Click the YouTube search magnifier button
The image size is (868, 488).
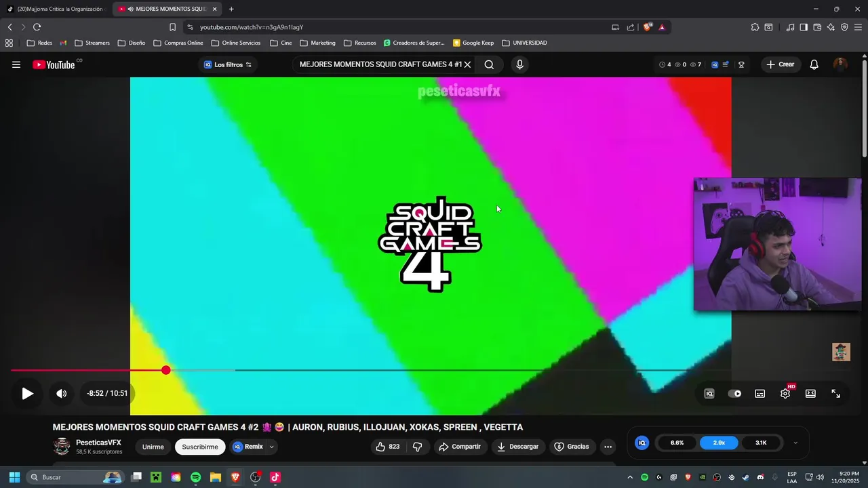489,64
